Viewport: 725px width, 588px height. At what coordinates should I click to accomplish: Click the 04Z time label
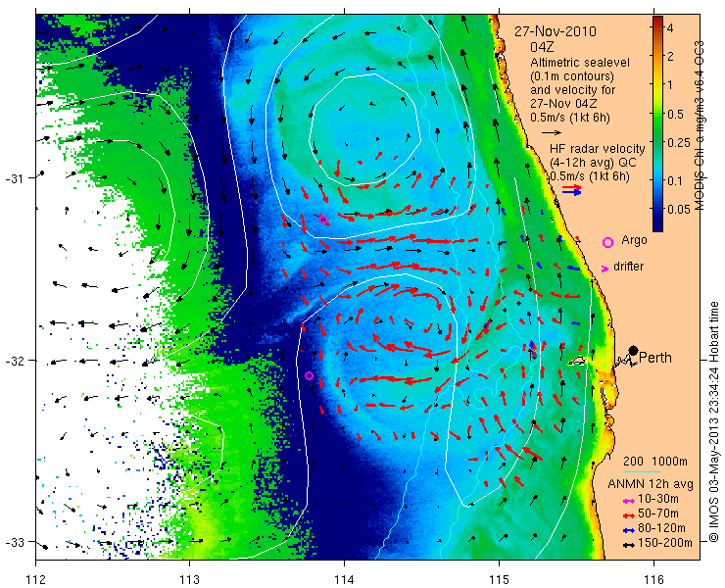tap(542, 47)
